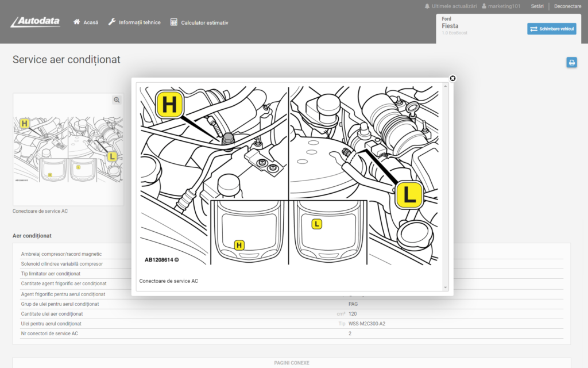
Task: Click scroll down arrow in popup
Action: pos(446,287)
